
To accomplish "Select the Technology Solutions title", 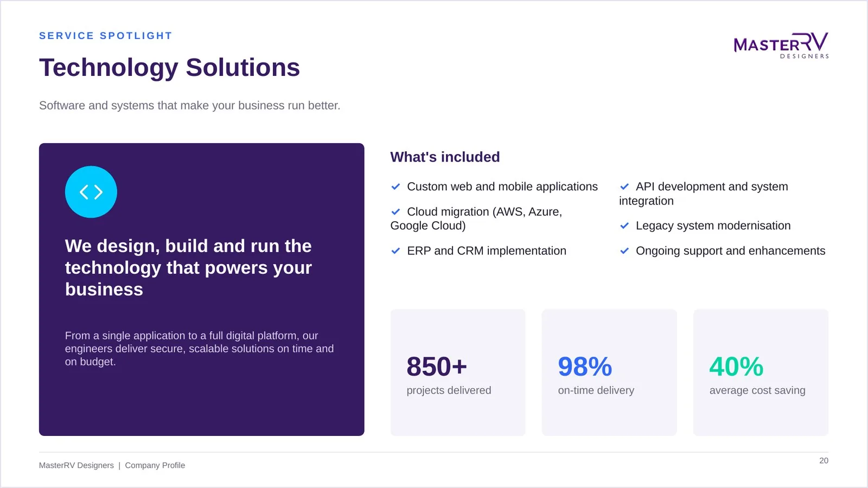I will point(169,68).
